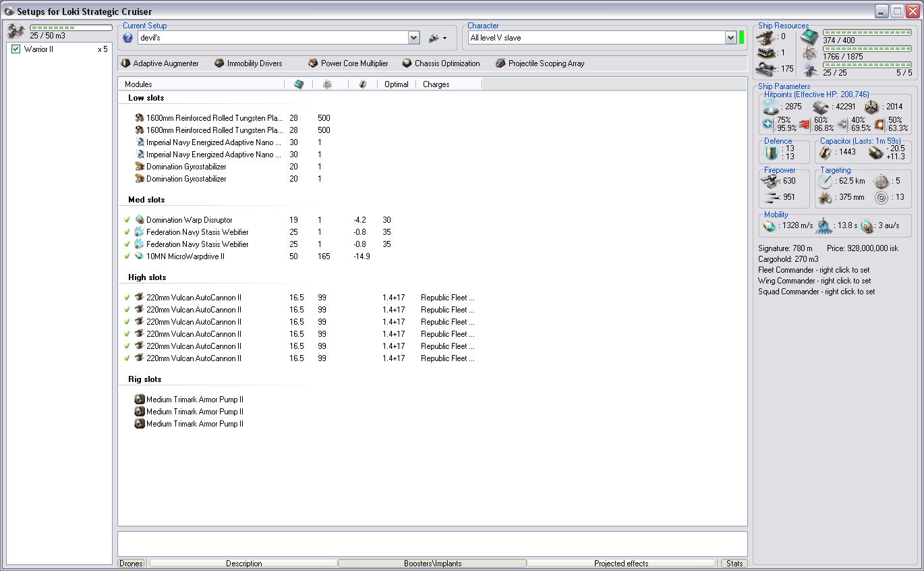Click the calibration icon showing 175
The width and height of the screenshot is (924, 571).
(x=765, y=68)
